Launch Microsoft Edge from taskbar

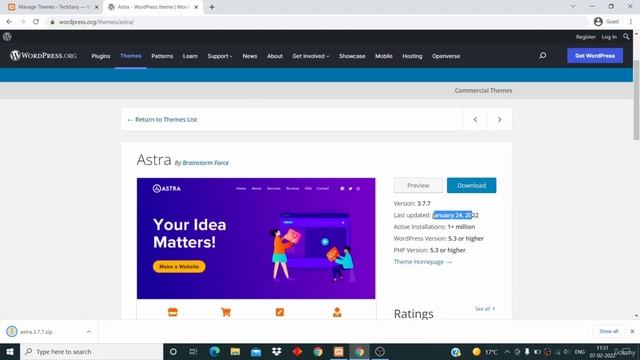point(214,351)
